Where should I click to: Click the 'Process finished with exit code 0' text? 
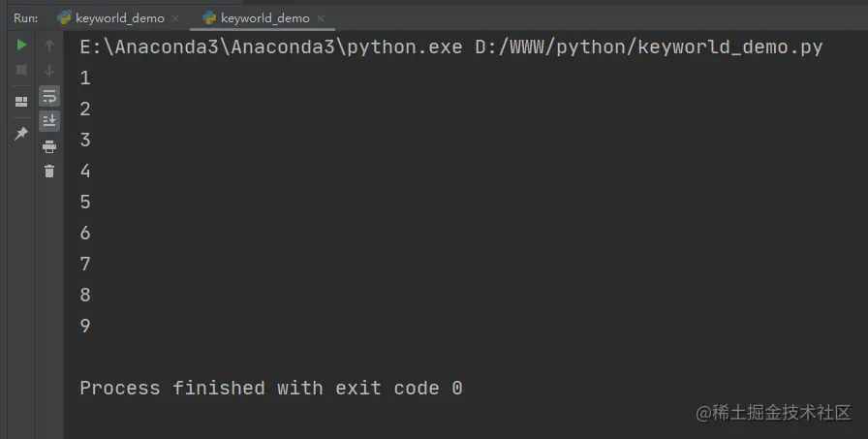coord(271,388)
